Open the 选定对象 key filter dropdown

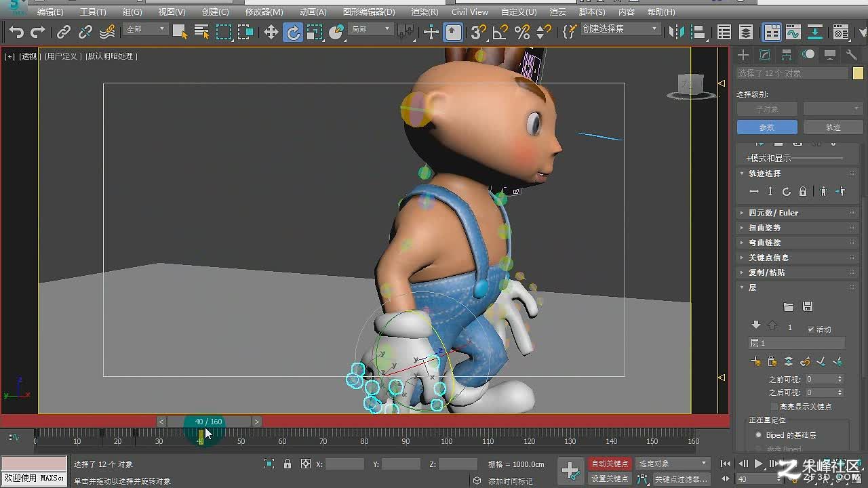coord(673,464)
